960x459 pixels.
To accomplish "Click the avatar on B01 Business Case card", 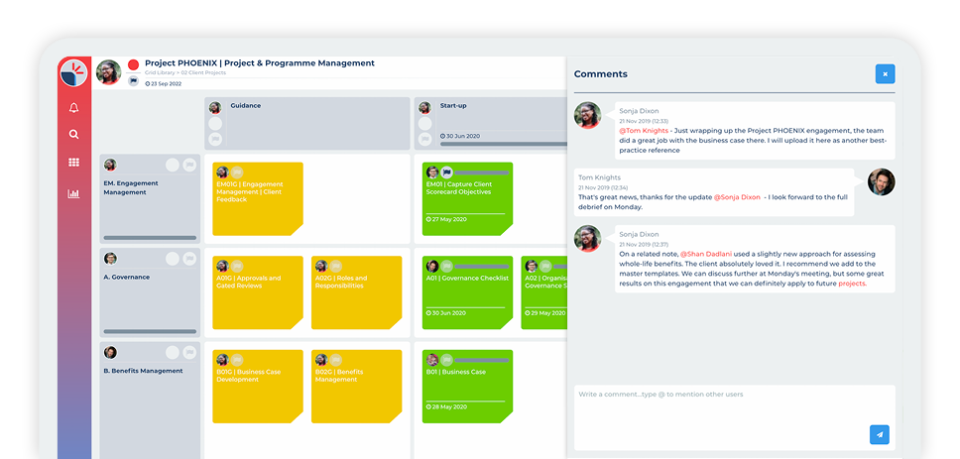I will point(432,360).
